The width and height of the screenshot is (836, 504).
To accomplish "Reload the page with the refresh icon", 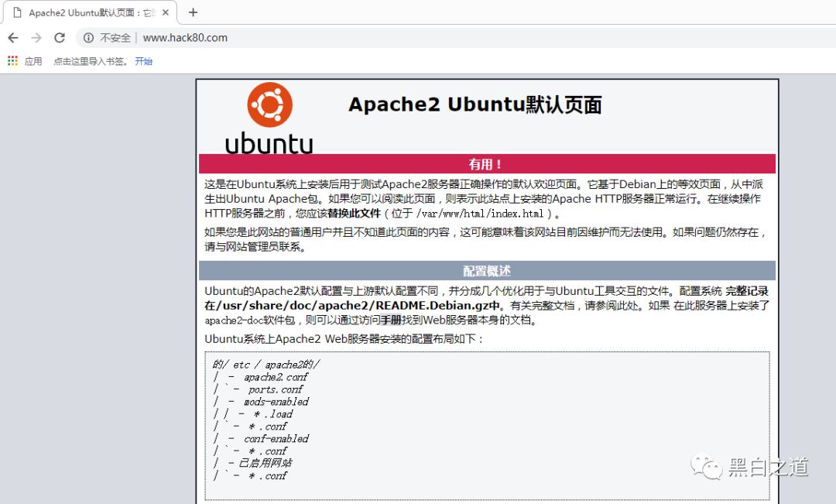I will pyautogui.click(x=60, y=38).
